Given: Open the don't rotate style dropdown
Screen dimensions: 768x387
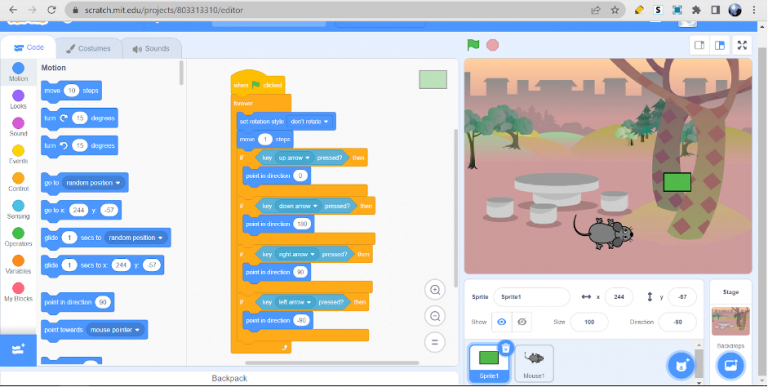Looking at the screenshot, I should (x=310, y=121).
